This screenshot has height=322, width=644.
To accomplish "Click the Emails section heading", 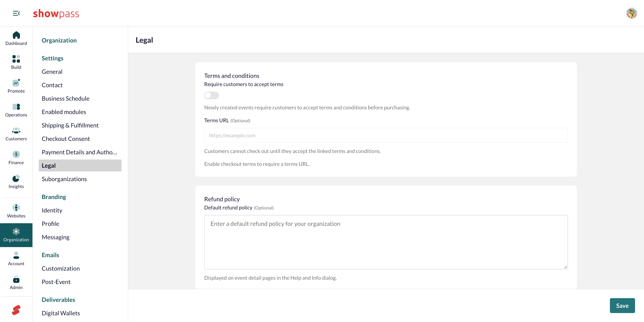I will [50, 255].
